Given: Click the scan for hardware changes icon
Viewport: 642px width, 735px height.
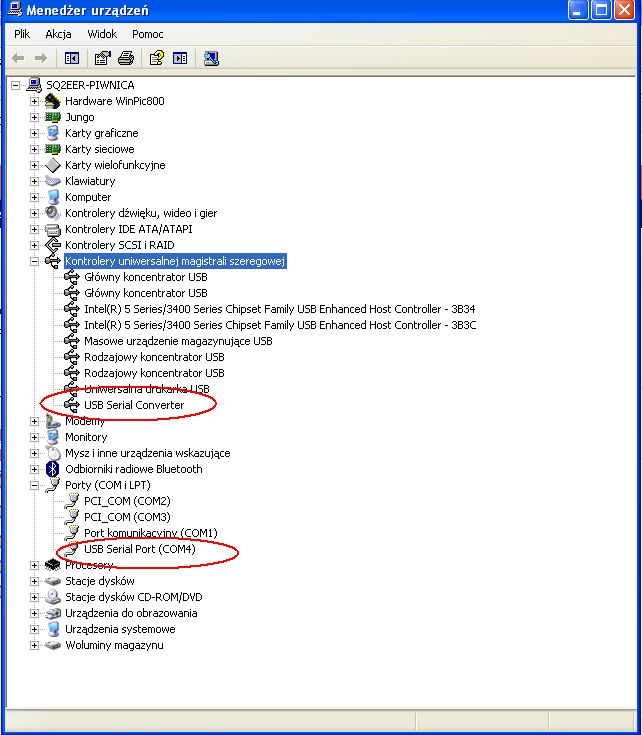Looking at the screenshot, I should [211, 58].
